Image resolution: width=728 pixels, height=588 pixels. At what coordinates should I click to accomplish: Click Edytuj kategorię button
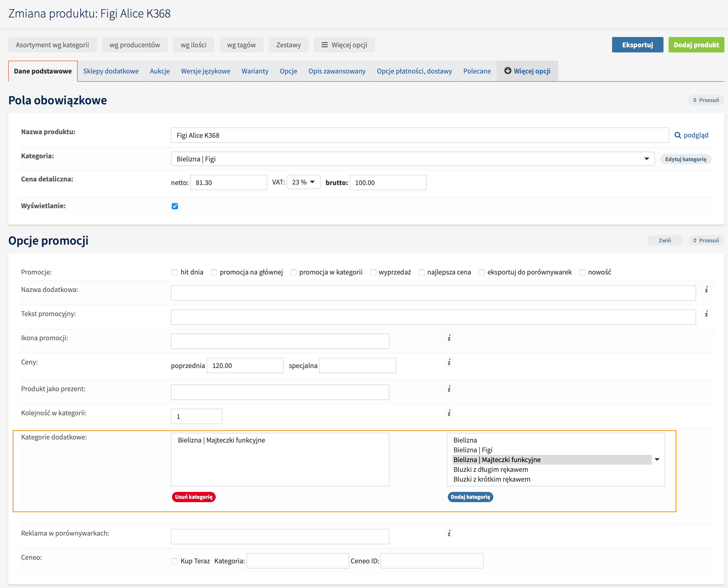(685, 159)
